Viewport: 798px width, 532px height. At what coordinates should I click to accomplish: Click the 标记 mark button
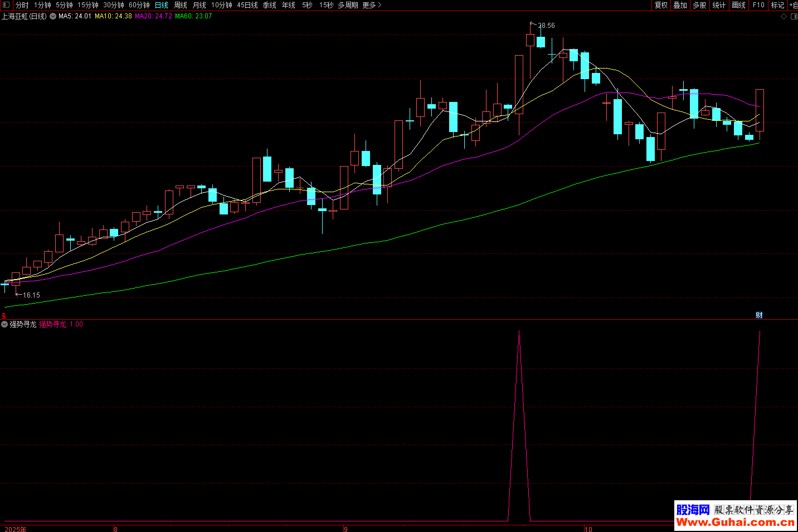click(777, 5)
